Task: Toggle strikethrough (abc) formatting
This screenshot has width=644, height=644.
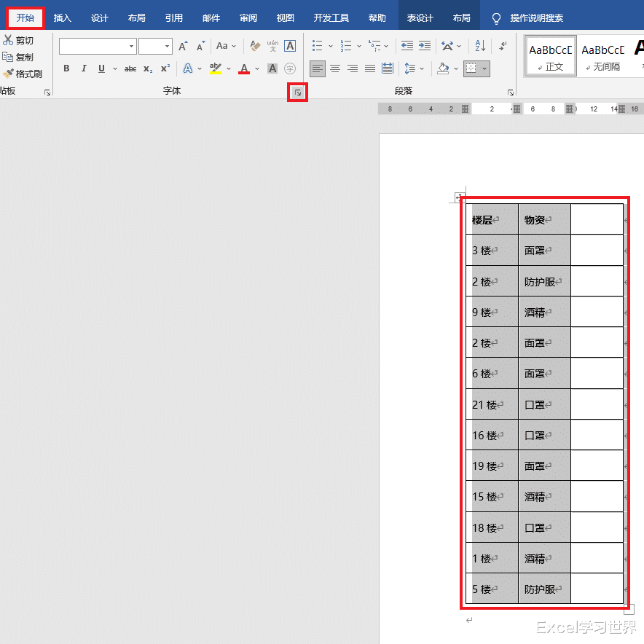Action: coord(130,68)
